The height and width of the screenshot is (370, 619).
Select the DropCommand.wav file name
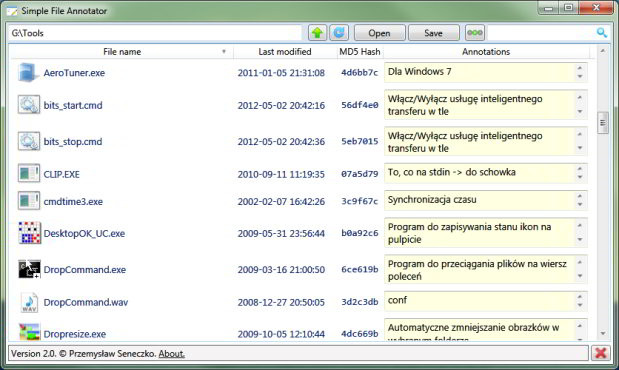86,302
